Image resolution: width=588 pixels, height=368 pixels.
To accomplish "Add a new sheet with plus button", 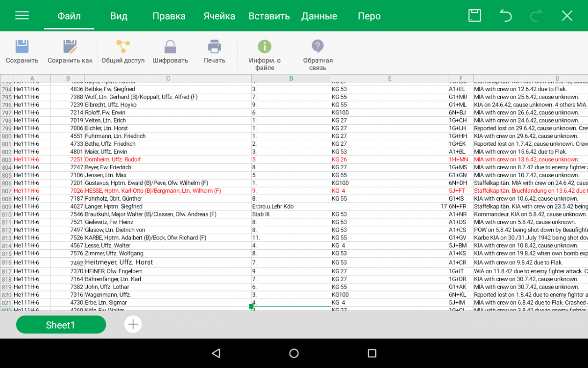I will (x=133, y=324).
